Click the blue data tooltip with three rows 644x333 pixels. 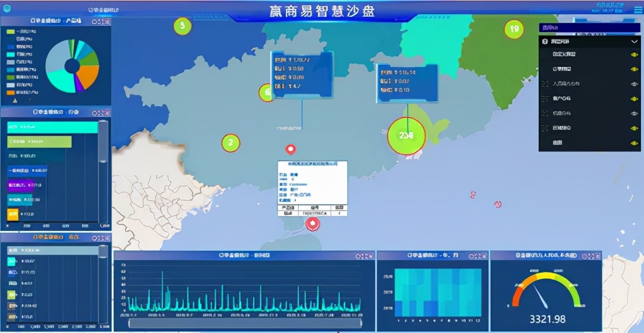[x=406, y=83]
